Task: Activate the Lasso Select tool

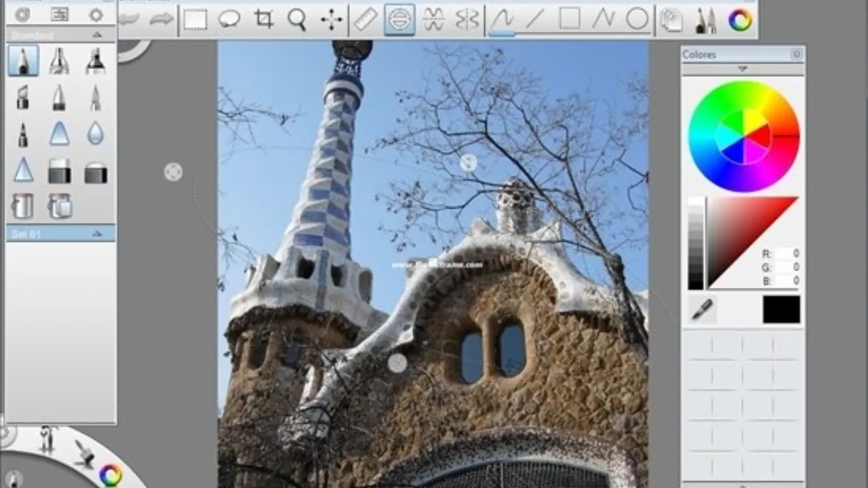Action: 229,20
